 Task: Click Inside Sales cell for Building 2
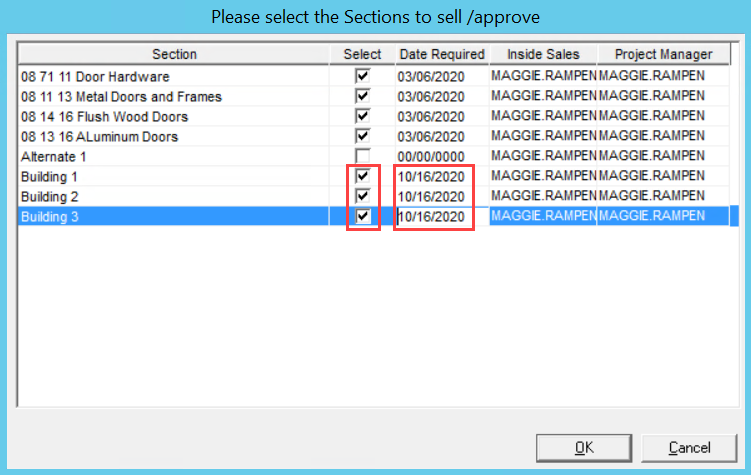543,196
